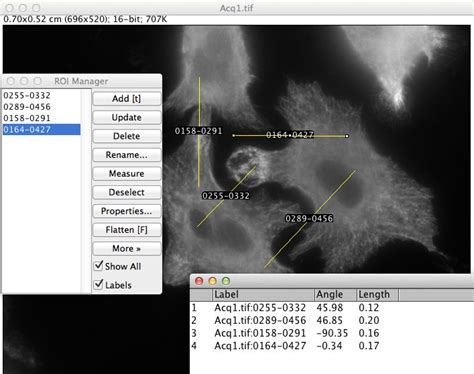The image size is (474, 374).
Task: Zoom Results window with green button
Action: click(226, 281)
